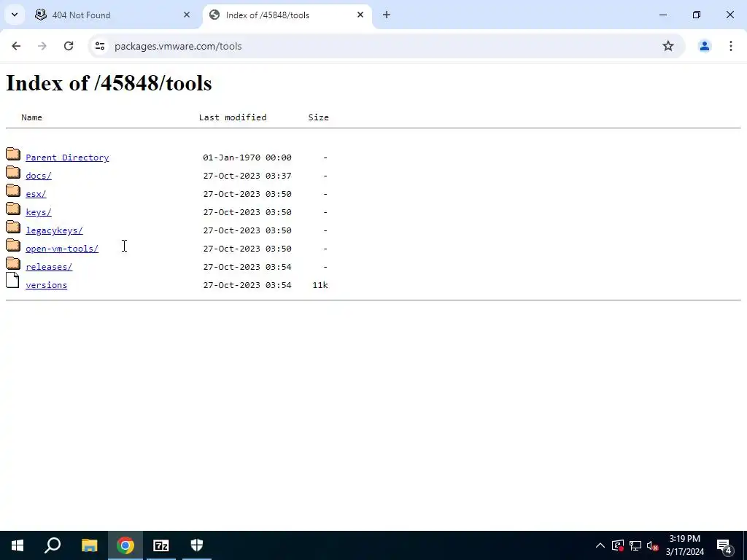Click the Chrome taskbar icon
The width and height of the screenshot is (747, 560).
point(125,545)
